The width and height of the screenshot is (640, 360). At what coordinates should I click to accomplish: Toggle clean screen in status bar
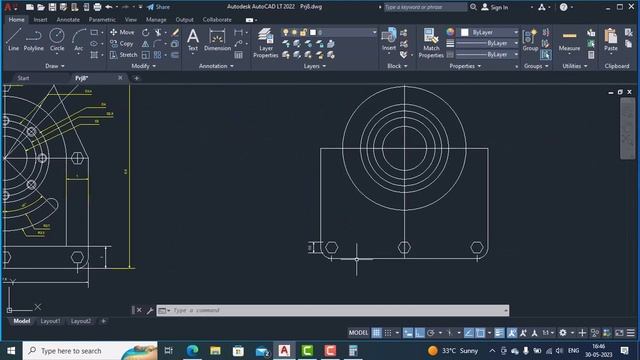[619, 333]
